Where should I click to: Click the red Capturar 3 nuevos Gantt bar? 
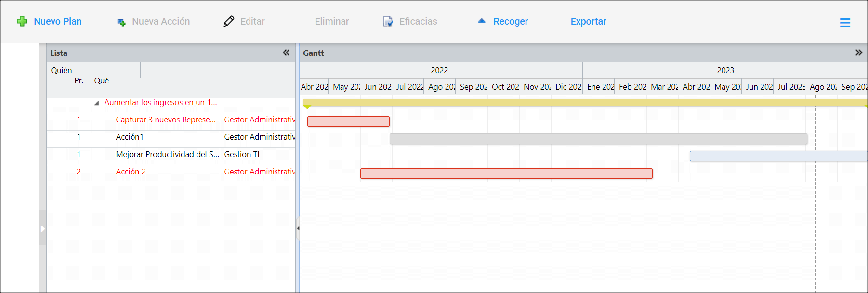pyautogui.click(x=348, y=121)
